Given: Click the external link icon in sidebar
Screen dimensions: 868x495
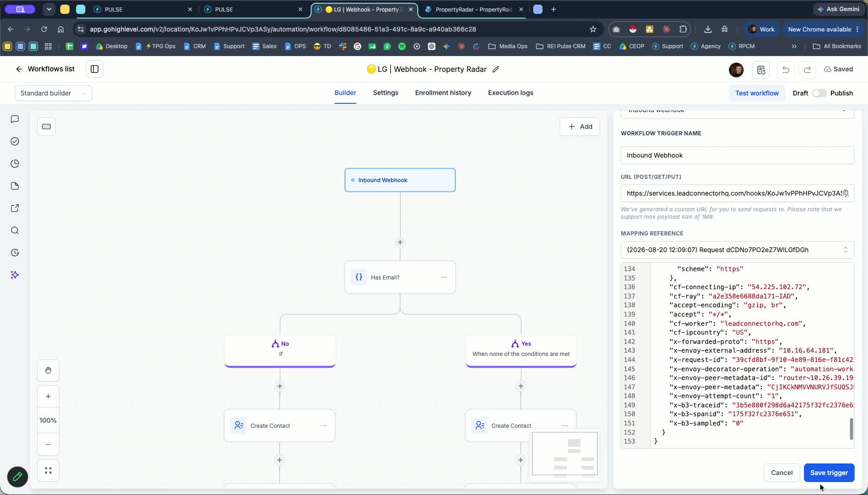Looking at the screenshot, I should pos(15,208).
